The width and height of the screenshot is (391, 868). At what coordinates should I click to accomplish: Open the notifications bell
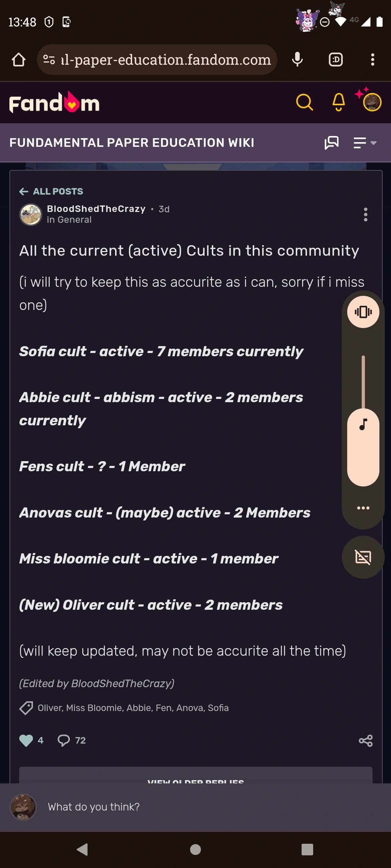pyautogui.click(x=339, y=102)
